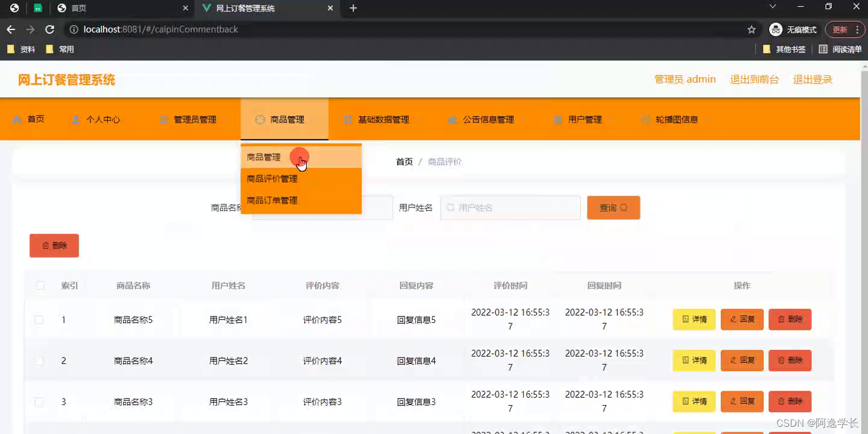The width and height of the screenshot is (868, 434).
Task: Open a new browser tab
Action: (353, 8)
